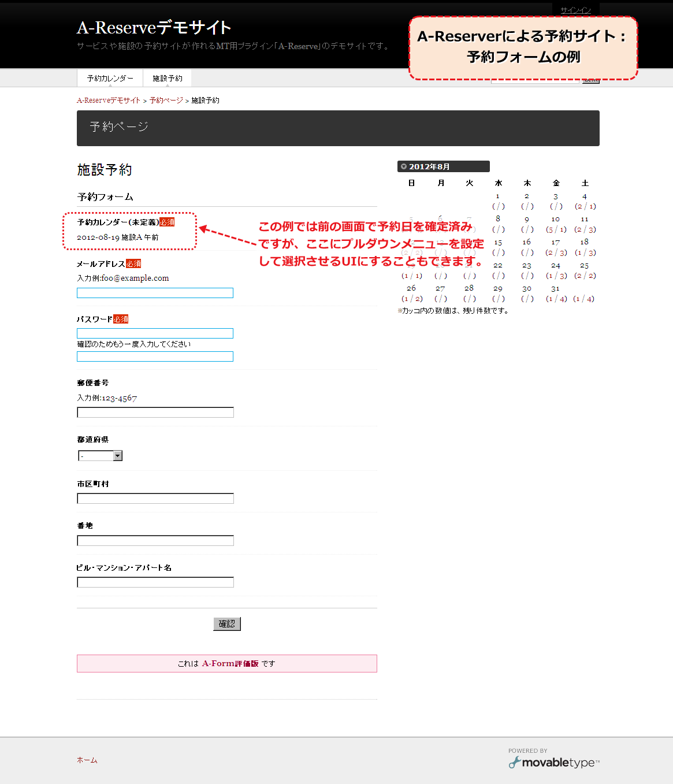Click the first パスワード field
This screenshot has height=784, width=673.
tap(155, 333)
